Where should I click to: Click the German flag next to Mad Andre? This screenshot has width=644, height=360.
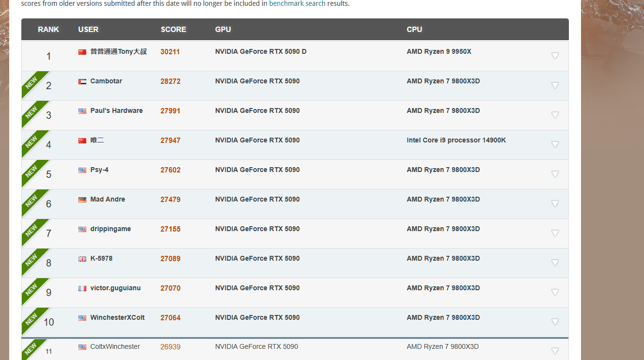coord(82,200)
